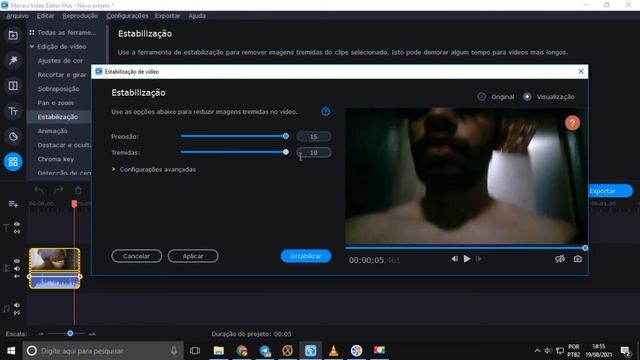
Task: Click the orange question mark on preview
Action: 572,123
